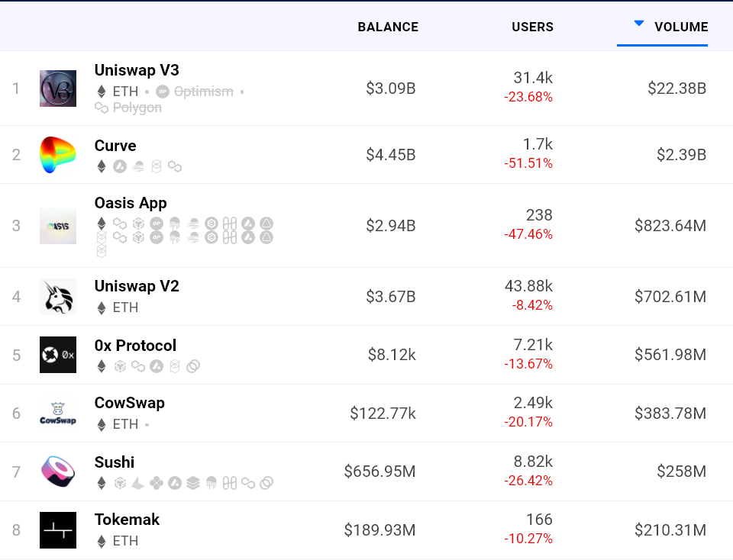Click the Optimism chain icon under Uniswap V3
Screen dimensions: 733x560
162,92
